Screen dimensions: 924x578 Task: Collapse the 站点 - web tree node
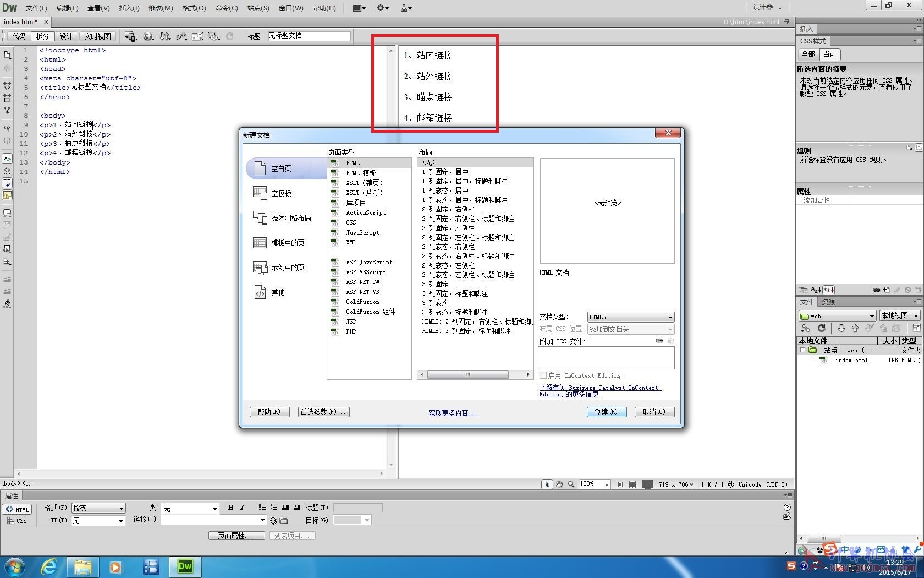[x=802, y=350]
